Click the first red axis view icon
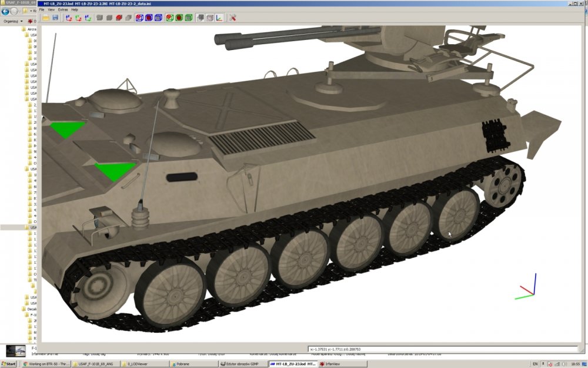Image resolution: width=588 pixels, height=368 pixels. pyautogui.click(x=69, y=18)
